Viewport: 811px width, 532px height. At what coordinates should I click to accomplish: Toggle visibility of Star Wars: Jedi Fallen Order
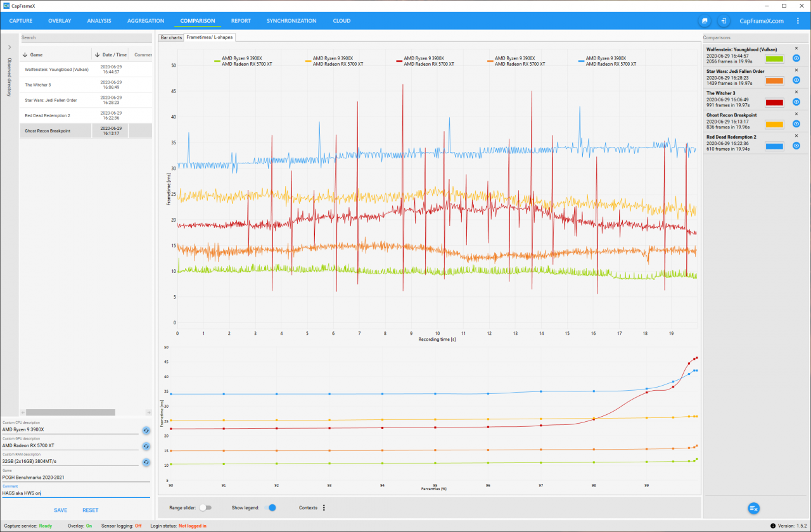pyautogui.click(x=796, y=80)
